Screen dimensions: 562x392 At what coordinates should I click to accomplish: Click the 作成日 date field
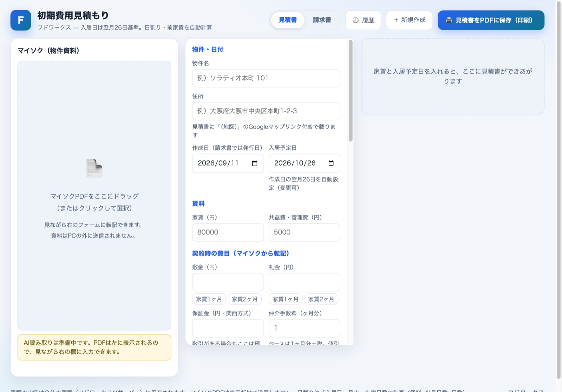228,163
